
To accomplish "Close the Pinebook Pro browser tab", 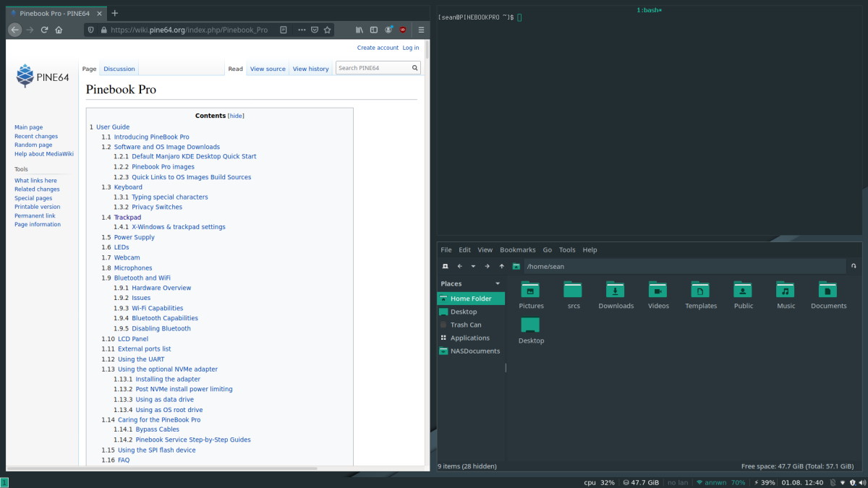I will [x=99, y=13].
